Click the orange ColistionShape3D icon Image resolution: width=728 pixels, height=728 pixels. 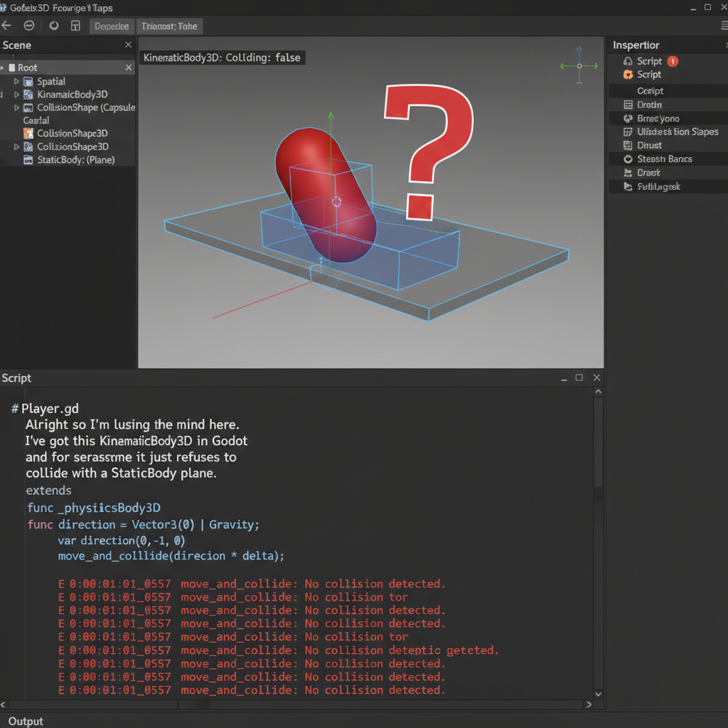click(x=28, y=134)
